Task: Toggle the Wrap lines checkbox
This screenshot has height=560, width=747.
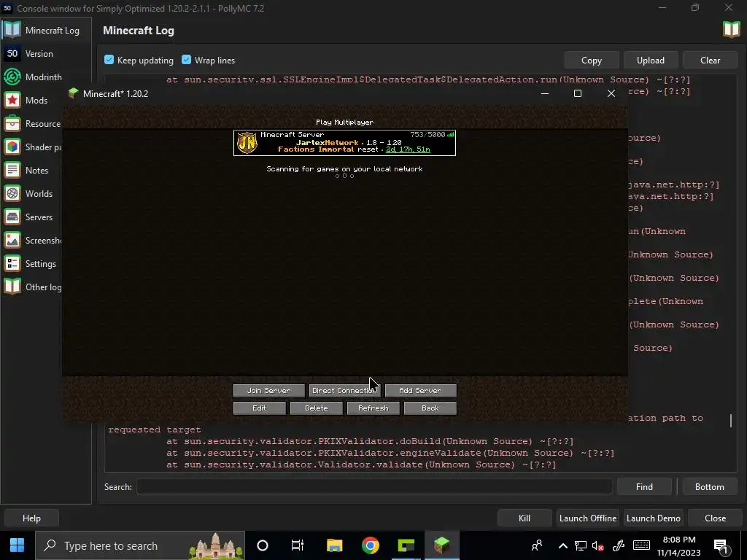Action: pyautogui.click(x=186, y=60)
